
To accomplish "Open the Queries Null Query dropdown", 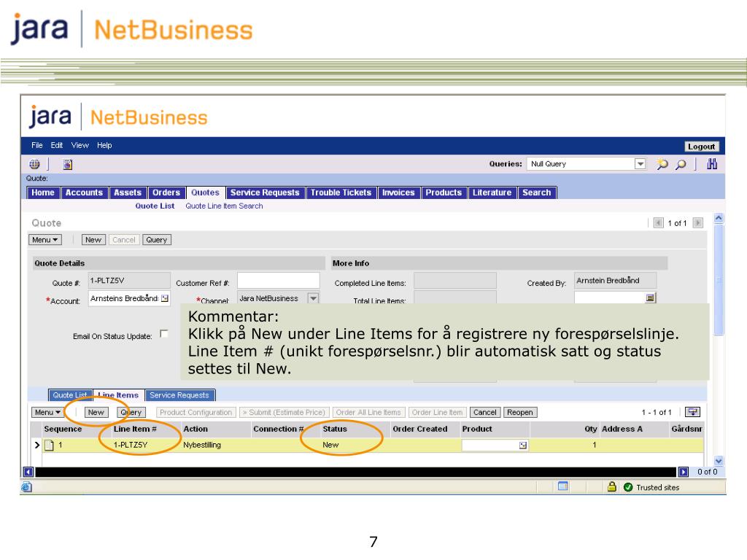I will [x=640, y=164].
